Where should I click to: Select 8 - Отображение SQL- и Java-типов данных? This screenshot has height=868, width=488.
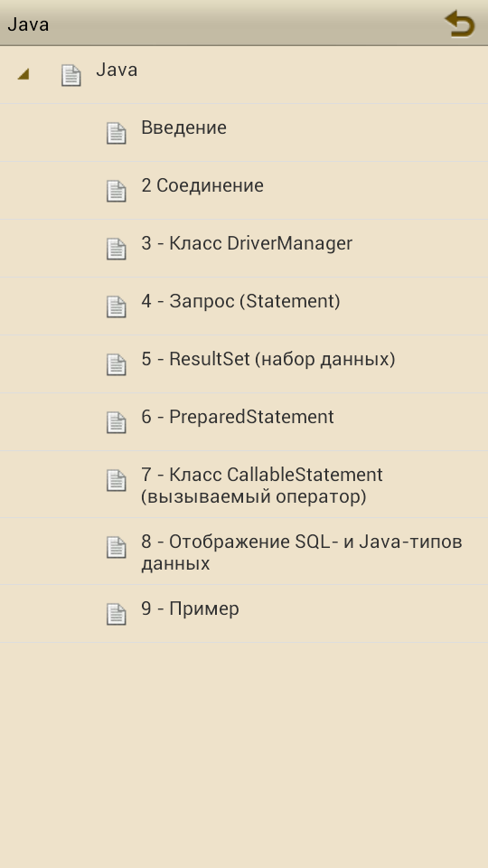(x=244, y=552)
